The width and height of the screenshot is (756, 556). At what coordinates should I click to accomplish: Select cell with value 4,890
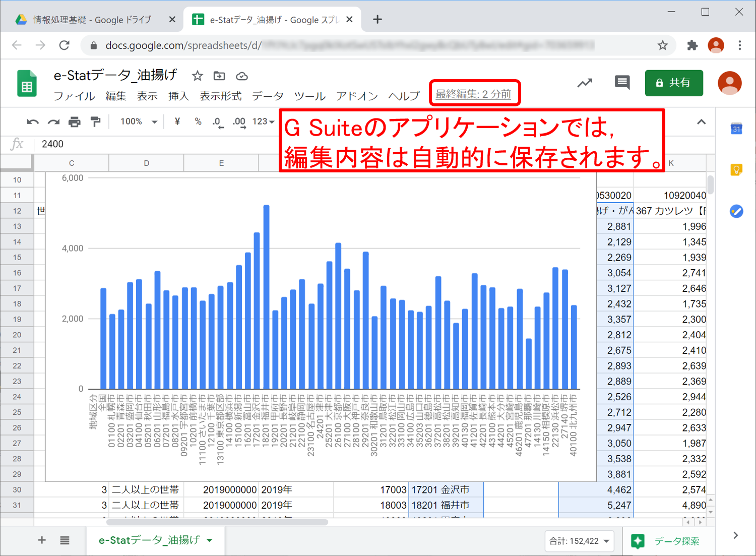670,505
